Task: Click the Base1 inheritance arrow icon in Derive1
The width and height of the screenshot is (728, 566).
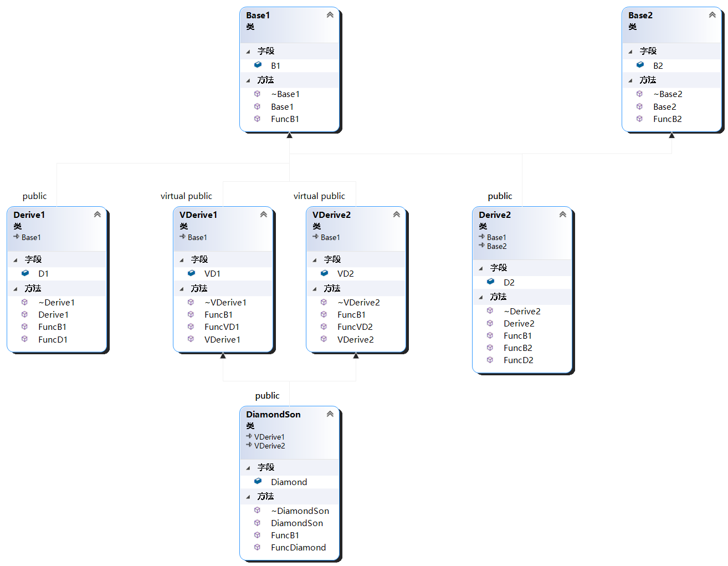Action: (x=17, y=237)
